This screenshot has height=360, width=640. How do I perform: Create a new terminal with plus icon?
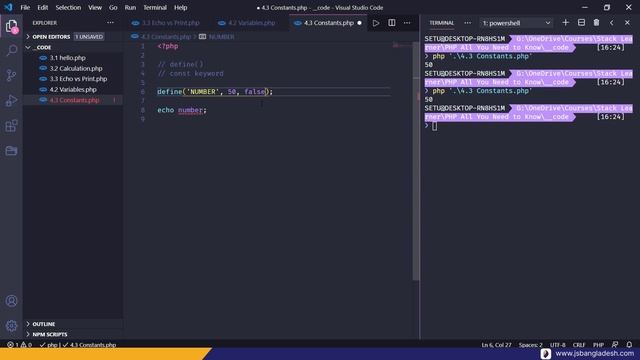click(565, 23)
